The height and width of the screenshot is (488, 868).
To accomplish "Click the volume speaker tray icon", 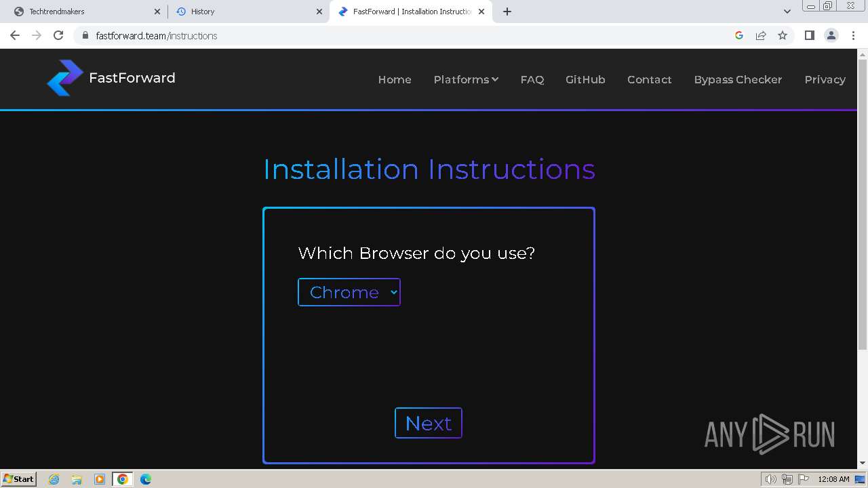I will tap(770, 479).
